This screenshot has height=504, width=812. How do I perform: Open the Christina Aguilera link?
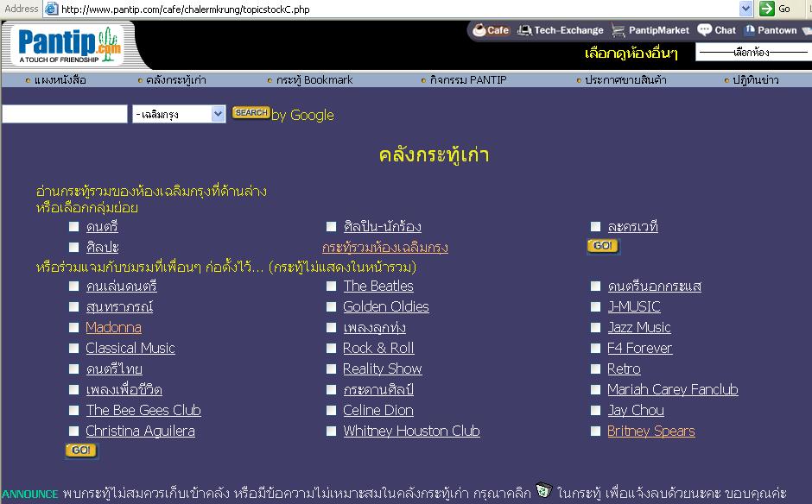140,431
